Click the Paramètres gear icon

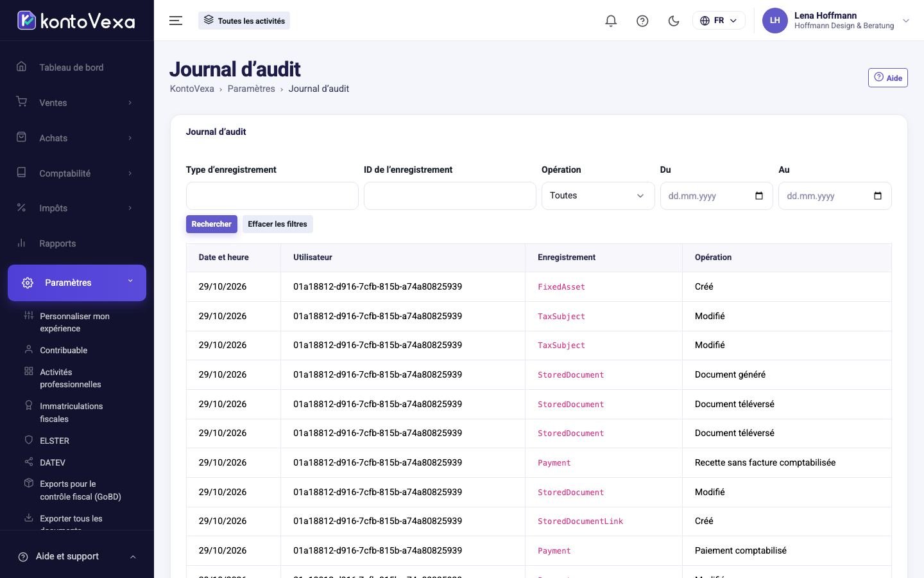[28, 283]
